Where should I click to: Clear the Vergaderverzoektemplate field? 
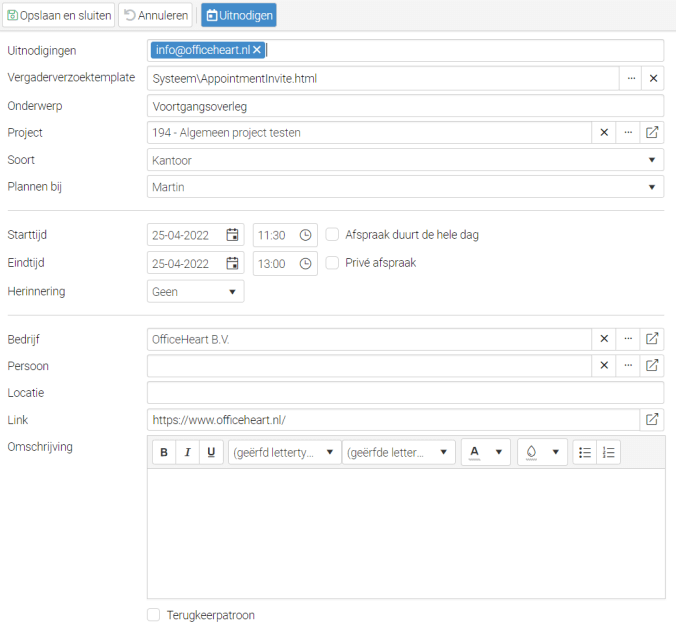(x=653, y=78)
